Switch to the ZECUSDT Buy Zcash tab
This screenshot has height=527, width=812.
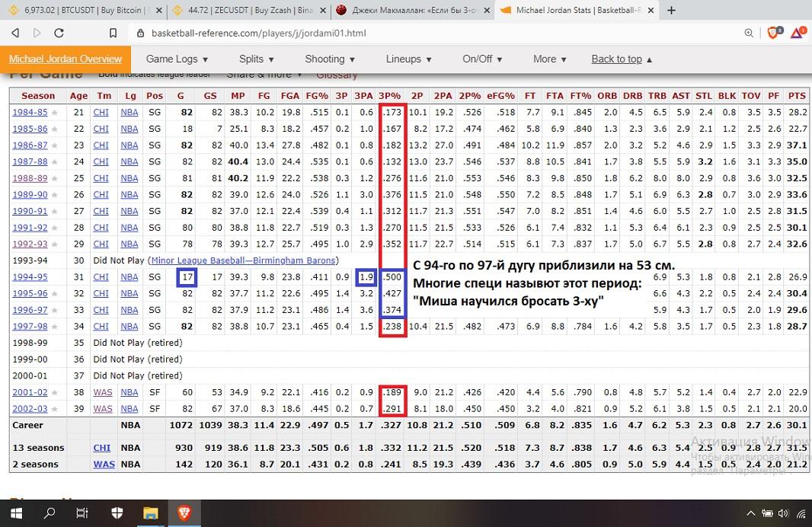[x=248, y=11]
